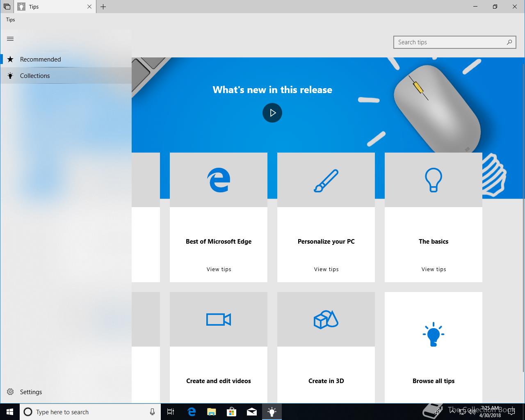Activate the taskbar microphone icon
The width and height of the screenshot is (525, 420).
click(x=152, y=412)
